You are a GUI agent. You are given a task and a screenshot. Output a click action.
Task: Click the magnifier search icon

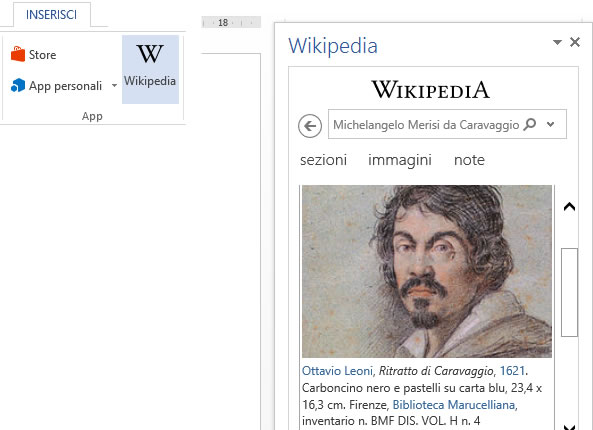click(x=530, y=124)
